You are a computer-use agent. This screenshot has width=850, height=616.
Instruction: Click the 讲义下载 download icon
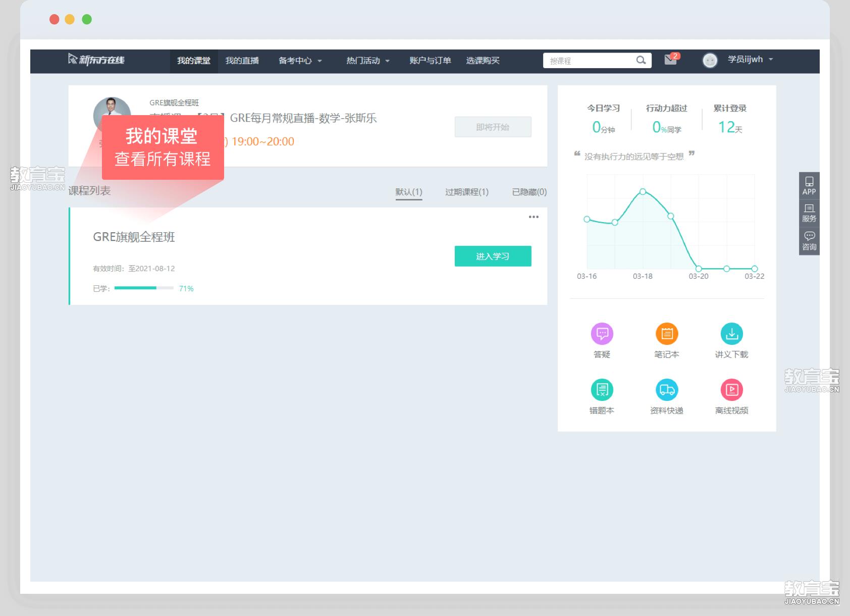tap(731, 334)
